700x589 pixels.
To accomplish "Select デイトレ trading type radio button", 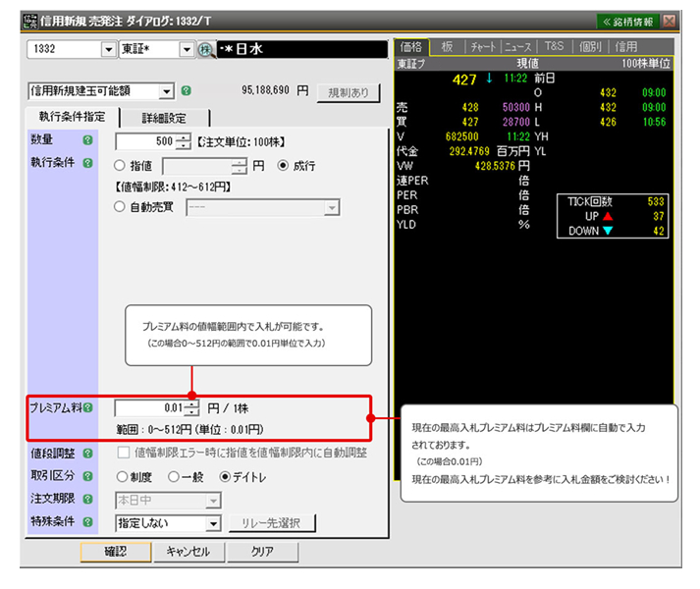I will click(x=225, y=477).
